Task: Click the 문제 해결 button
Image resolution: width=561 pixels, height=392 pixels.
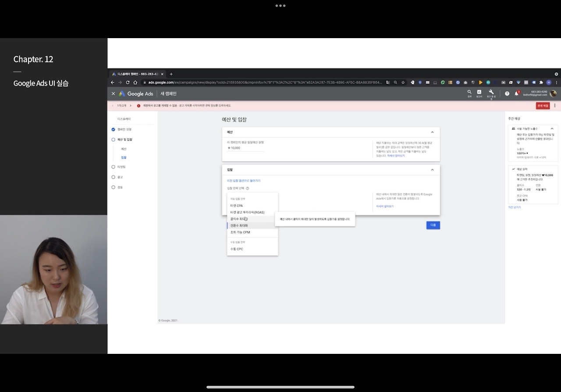Action: pos(543,106)
